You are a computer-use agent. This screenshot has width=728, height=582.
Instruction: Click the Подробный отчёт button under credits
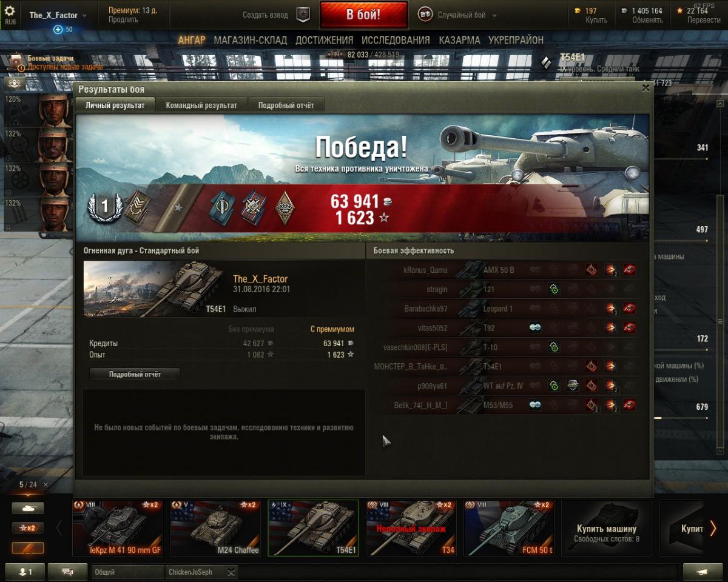click(x=135, y=374)
